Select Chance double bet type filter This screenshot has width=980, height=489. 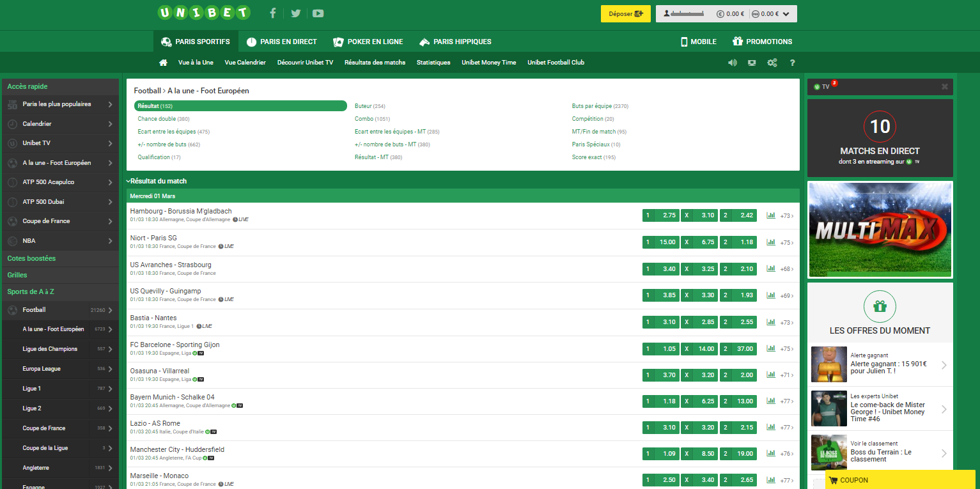tap(164, 119)
